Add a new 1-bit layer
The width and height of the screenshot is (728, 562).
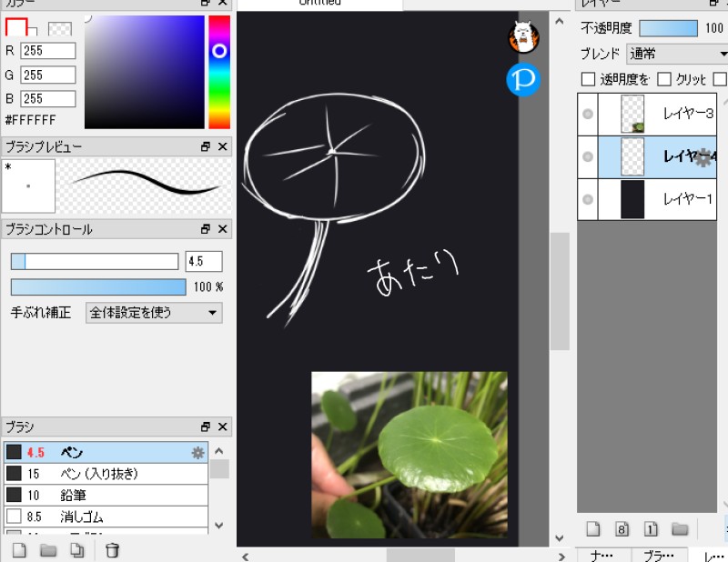tap(651, 529)
